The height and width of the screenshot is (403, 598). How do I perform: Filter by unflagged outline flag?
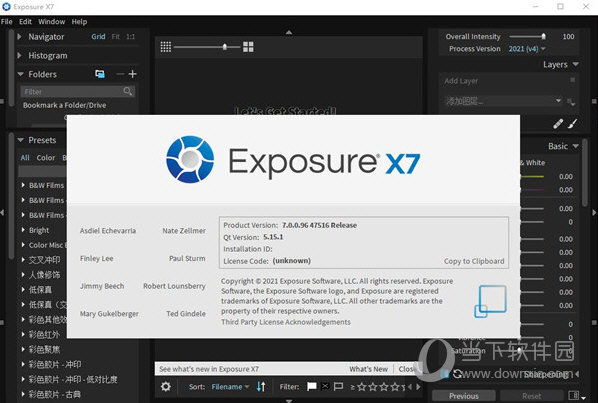[338, 387]
